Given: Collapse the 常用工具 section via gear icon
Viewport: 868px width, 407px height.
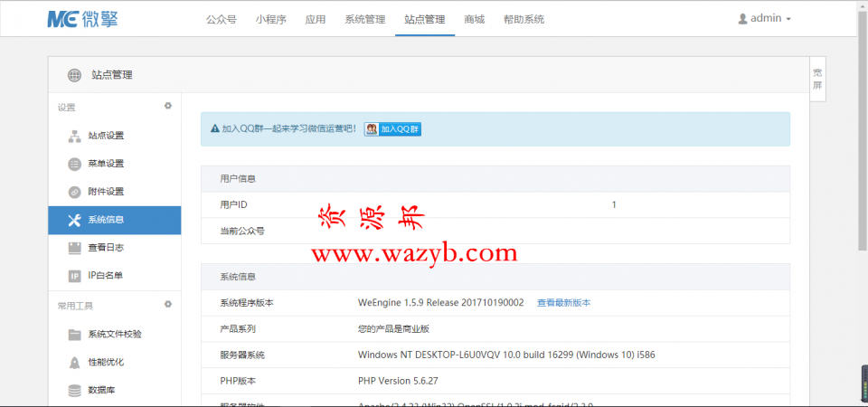Looking at the screenshot, I should coord(168,304).
